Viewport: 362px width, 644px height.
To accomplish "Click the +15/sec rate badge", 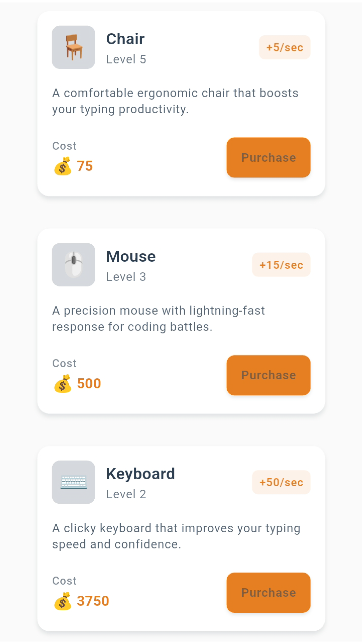I will point(281,265).
